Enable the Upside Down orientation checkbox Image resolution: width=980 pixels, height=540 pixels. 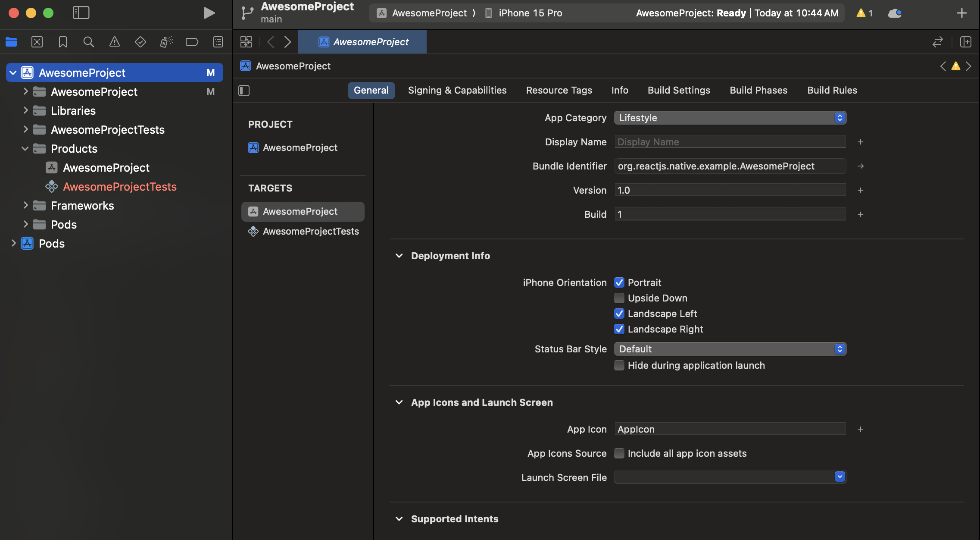point(619,298)
